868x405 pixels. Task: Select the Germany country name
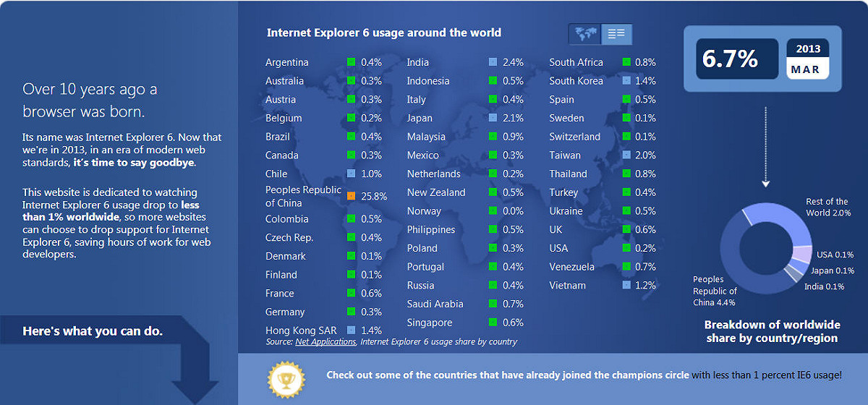(x=285, y=312)
